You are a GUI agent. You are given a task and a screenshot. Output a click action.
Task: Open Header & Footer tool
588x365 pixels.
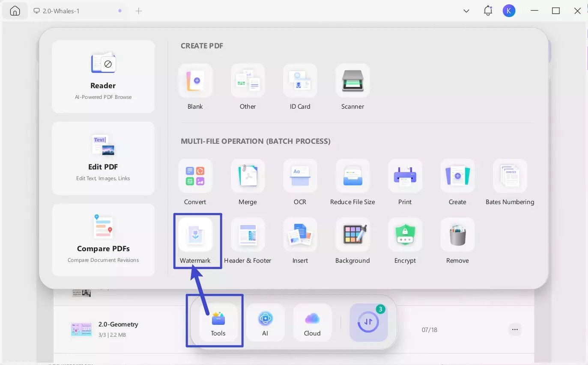click(x=248, y=234)
